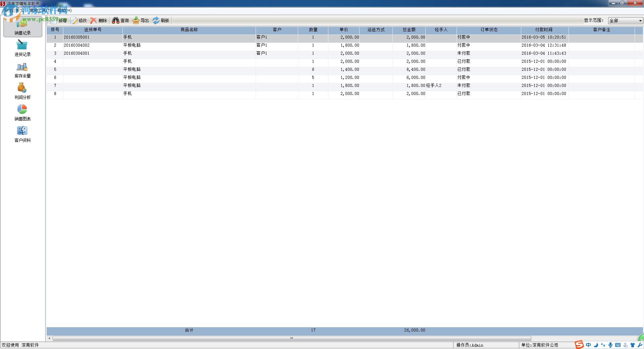
Task: Open the 进货记录 purchase records module
Action: [22, 48]
